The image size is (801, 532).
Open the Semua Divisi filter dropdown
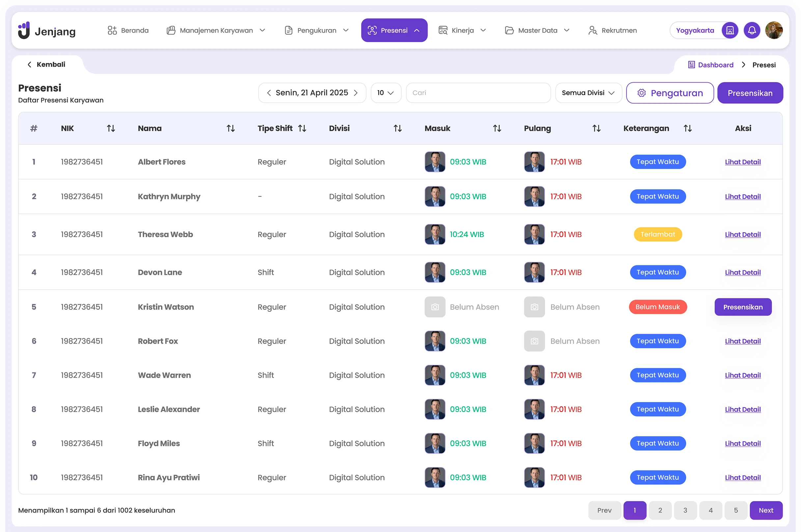pyautogui.click(x=588, y=93)
